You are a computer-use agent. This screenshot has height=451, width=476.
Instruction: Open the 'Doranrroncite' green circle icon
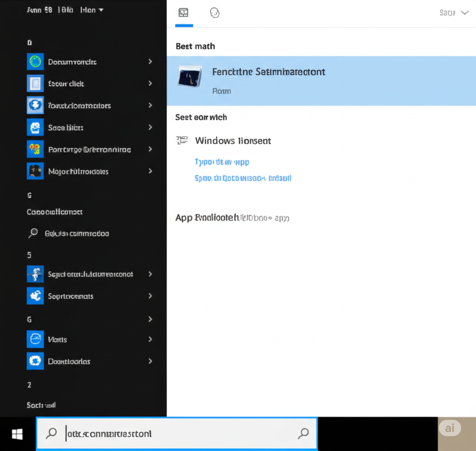pos(35,62)
